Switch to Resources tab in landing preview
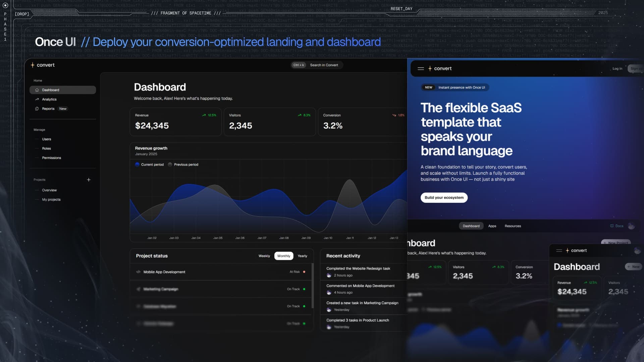 tap(513, 226)
